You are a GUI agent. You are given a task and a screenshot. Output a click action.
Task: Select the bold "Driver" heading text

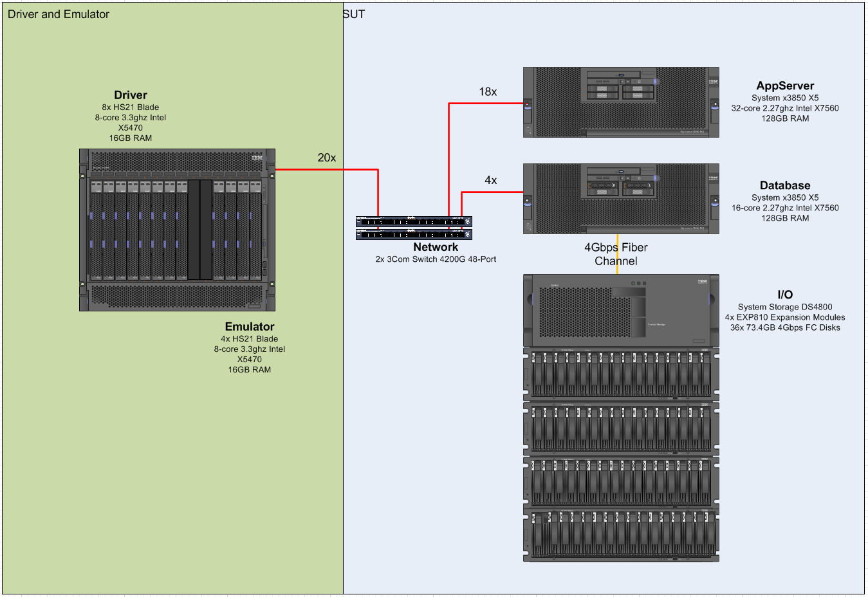point(131,95)
